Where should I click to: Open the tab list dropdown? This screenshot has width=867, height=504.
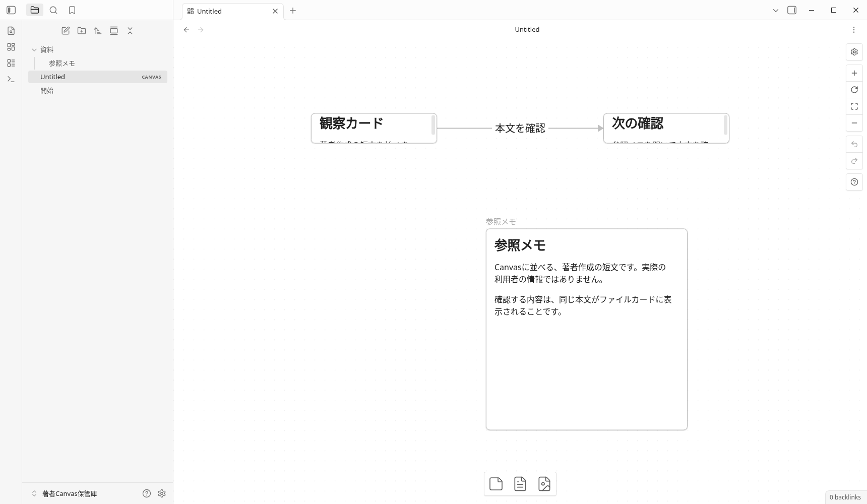click(x=776, y=10)
